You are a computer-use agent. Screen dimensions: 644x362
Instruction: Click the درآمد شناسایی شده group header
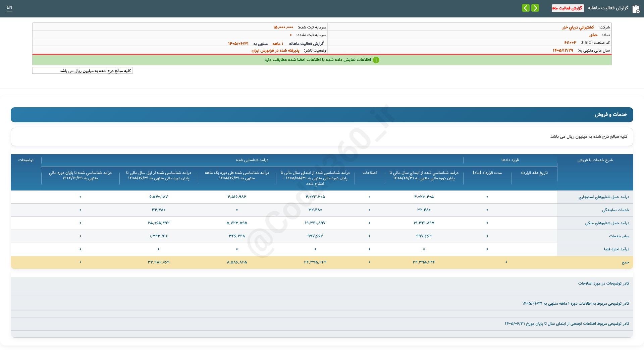pyautogui.click(x=252, y=160)
